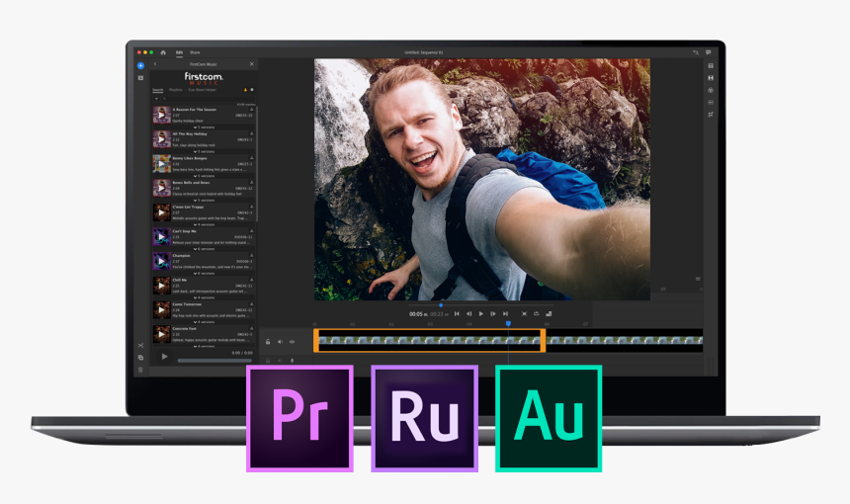Click the blue Add Media plus button

pos(140,65)
